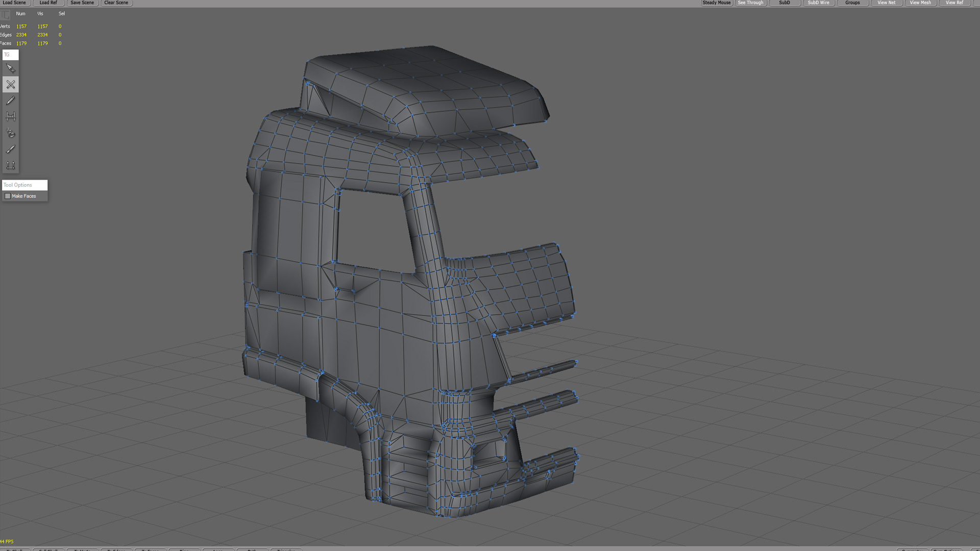
Task: Toggle View Ref visibility
Action: coord(954,3)
